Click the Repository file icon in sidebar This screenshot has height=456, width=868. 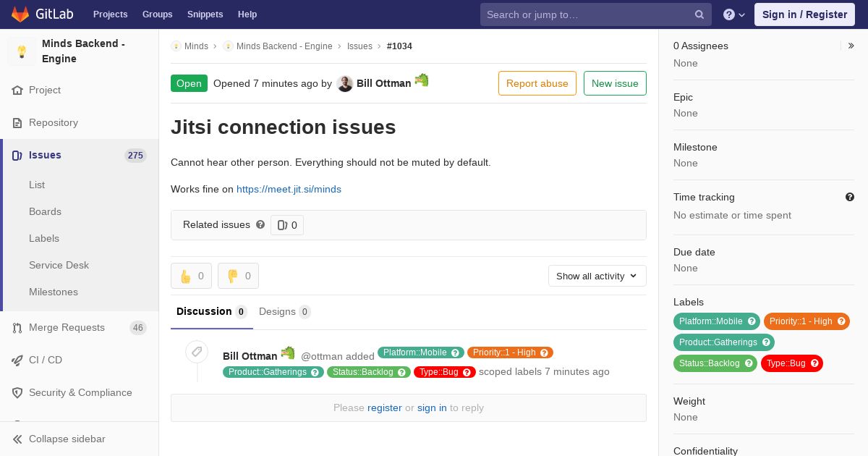pos(17,123)
